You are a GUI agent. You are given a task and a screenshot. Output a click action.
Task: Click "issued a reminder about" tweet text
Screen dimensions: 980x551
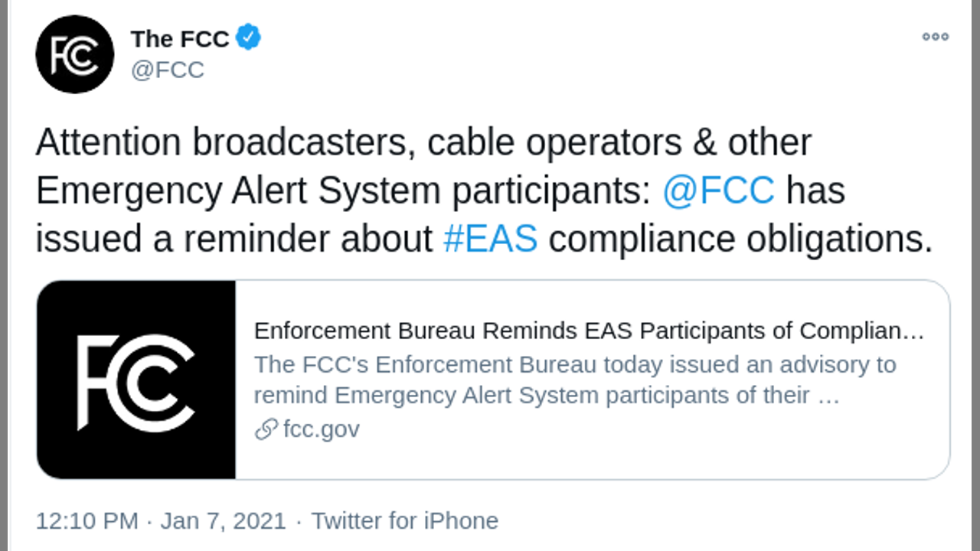point(234,239)
